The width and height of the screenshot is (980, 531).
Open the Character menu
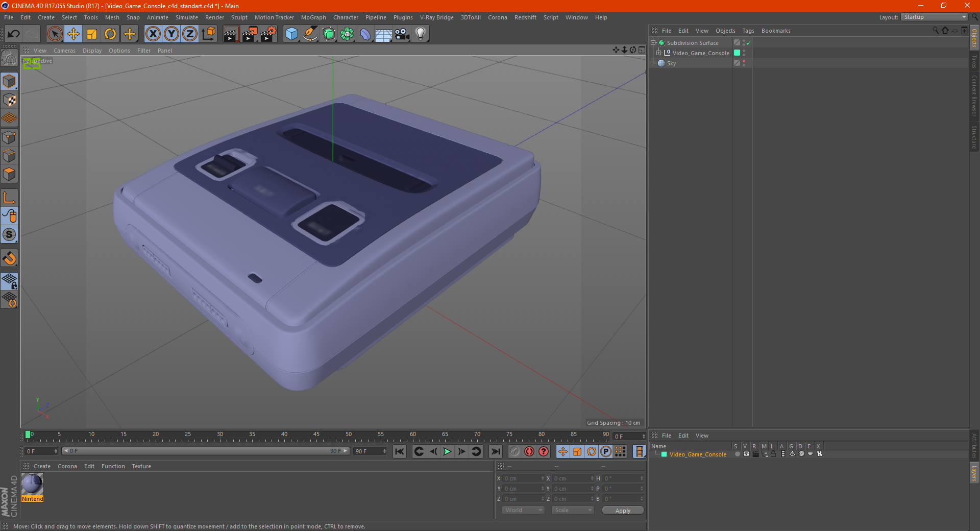[x=346, y=17]
